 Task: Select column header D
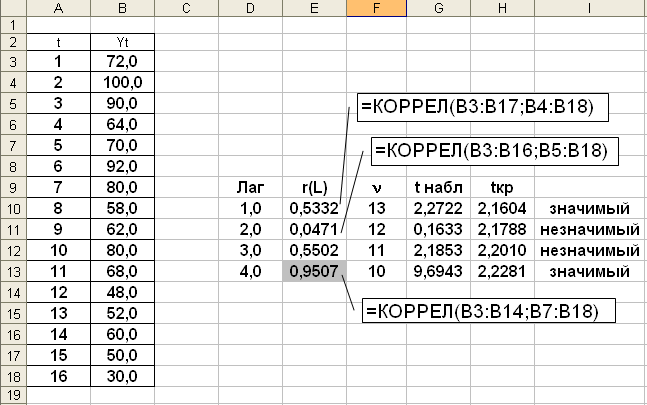tap(250, 8)
